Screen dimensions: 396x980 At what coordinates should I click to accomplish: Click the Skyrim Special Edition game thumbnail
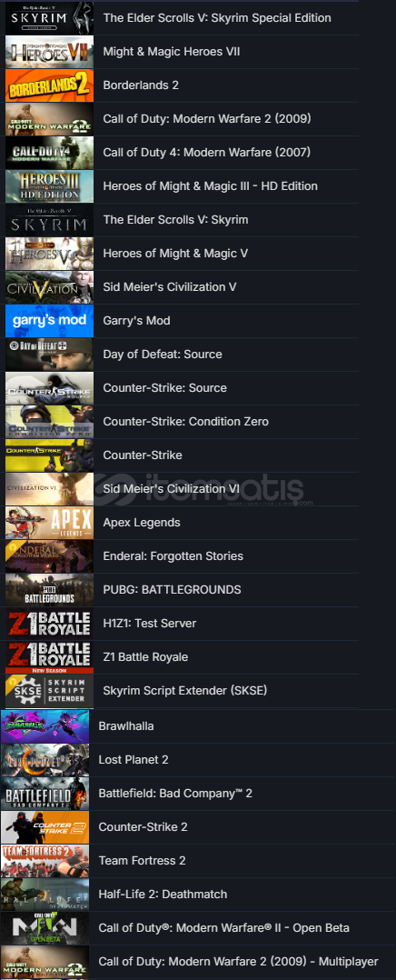point(49,17)
